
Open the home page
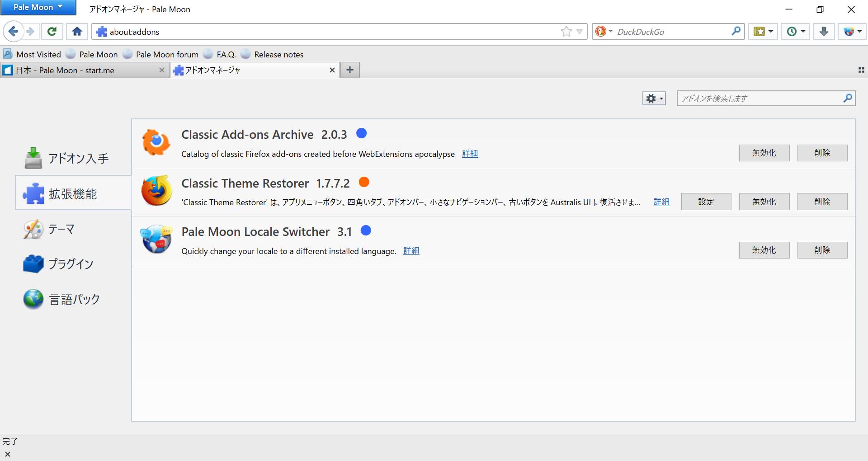tap(77, 32)
